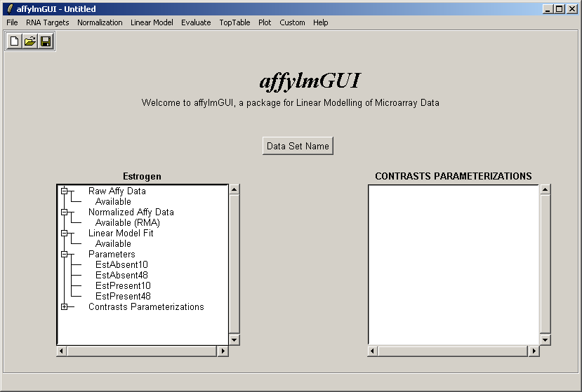Open the Linear Model menu
The image size is (582, 392).
coord(152,22)
